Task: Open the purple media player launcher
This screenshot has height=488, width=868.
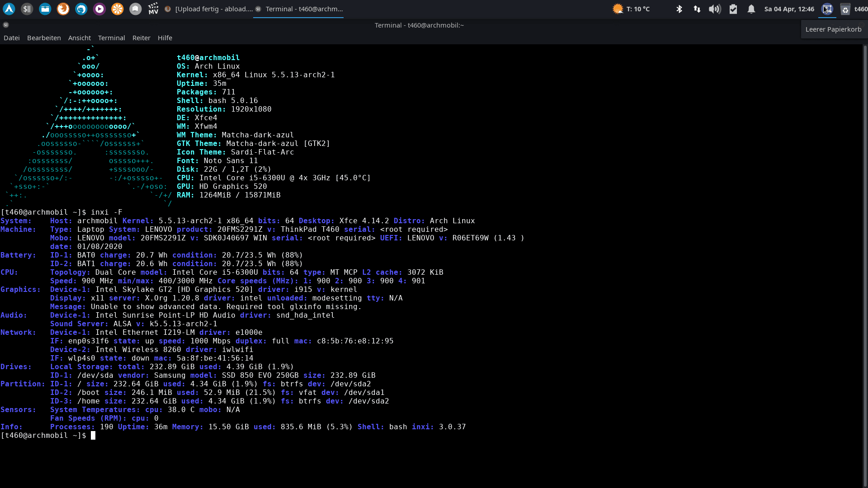Action: click(99, 9)
